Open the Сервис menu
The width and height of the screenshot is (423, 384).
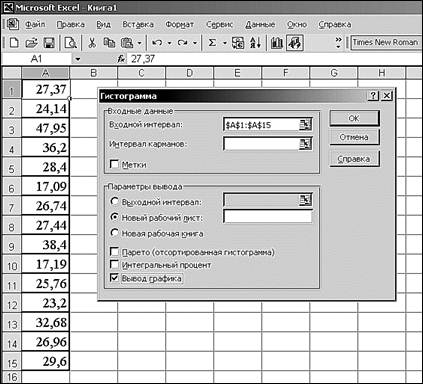coord(219,24)
